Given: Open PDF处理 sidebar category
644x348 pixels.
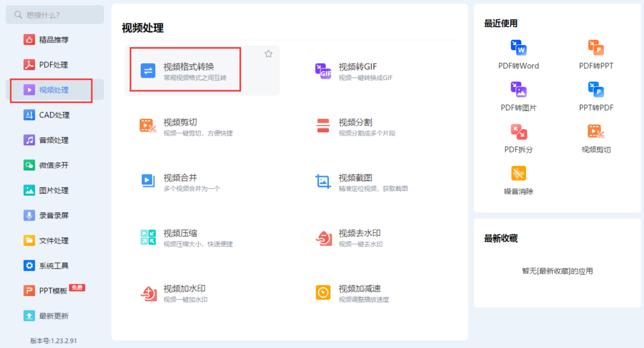Looking at the screenshot, I should tap(55, 65).
